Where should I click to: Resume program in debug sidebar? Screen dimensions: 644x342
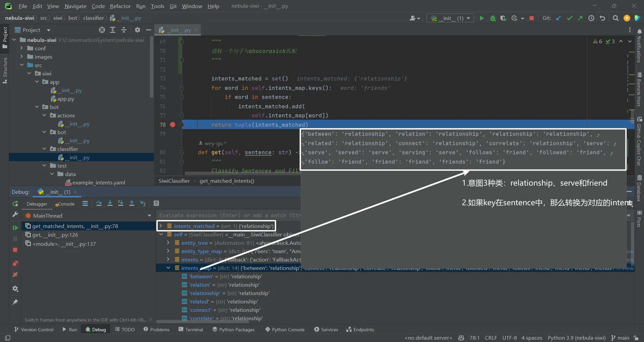[15, 228]
